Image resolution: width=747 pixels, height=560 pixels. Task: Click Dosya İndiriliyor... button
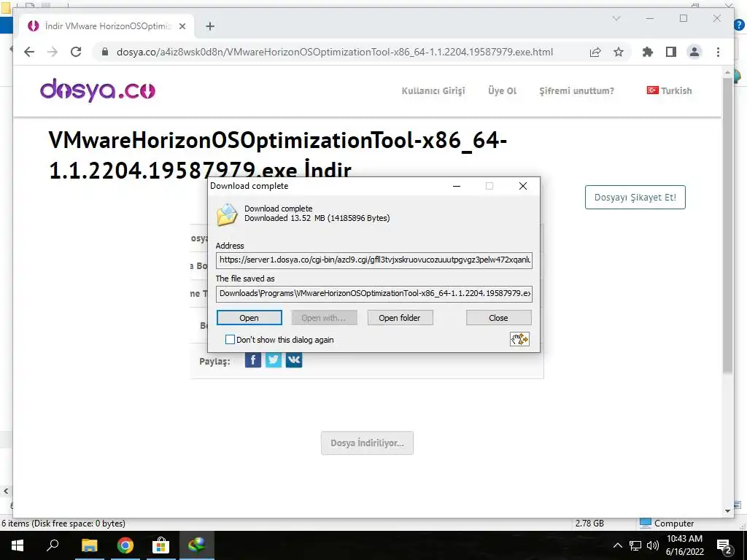pyautogui.click(x=368, y=443)
